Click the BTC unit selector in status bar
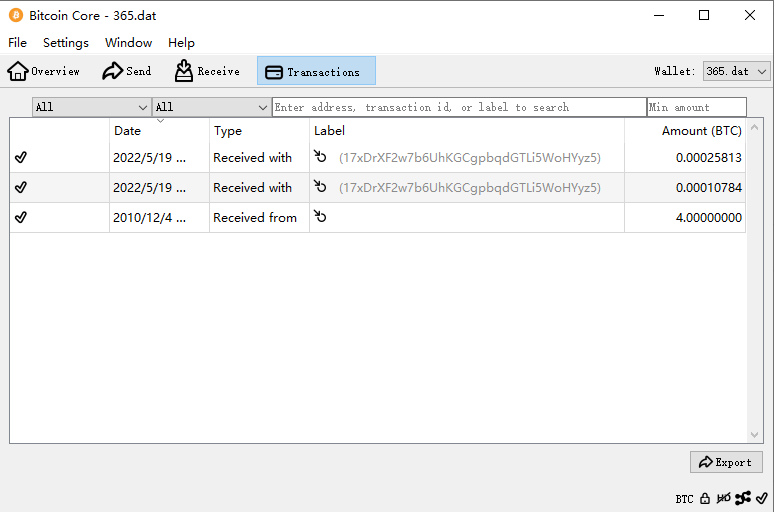 point(684,498)
